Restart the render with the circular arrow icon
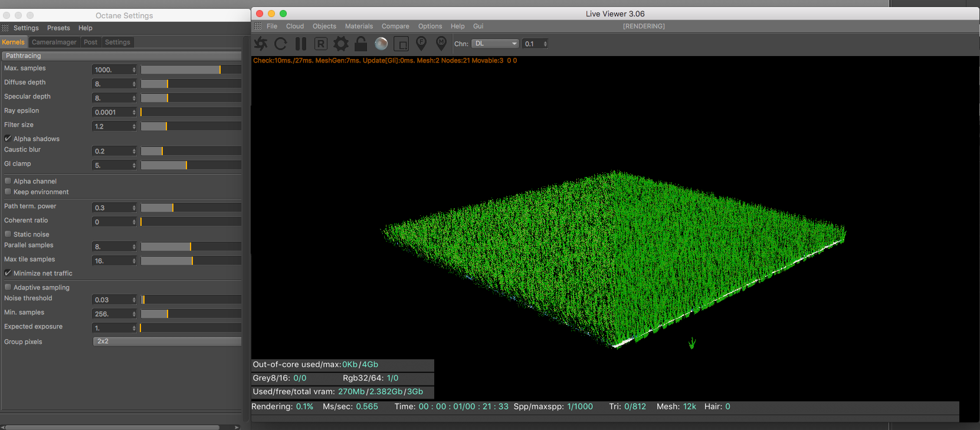The height and width of the screenshot is (430, 980). [x=281, y=44]
